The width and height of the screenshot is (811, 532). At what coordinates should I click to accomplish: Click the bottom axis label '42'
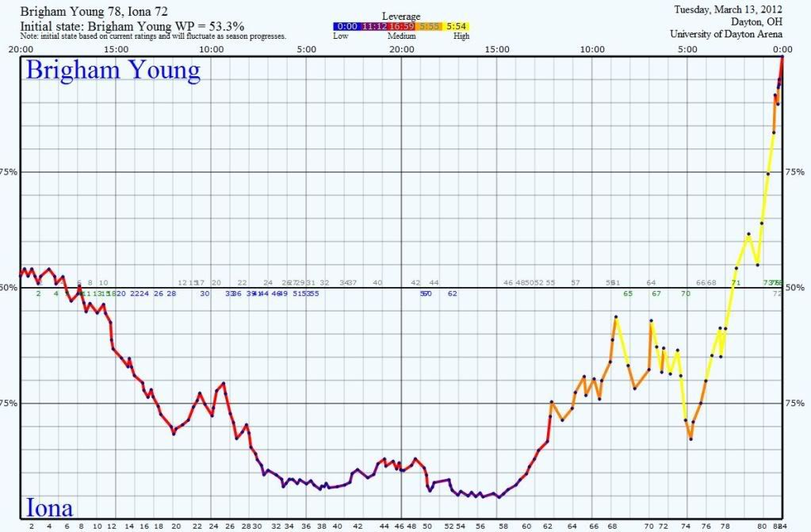[358, 526]
